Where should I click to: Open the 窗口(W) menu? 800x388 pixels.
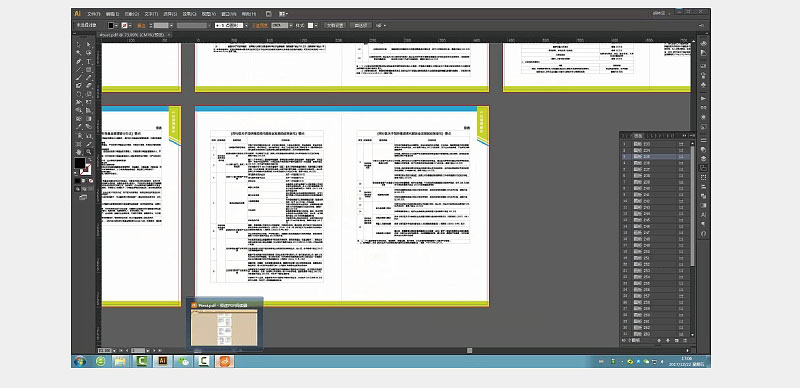coord(229,14)
